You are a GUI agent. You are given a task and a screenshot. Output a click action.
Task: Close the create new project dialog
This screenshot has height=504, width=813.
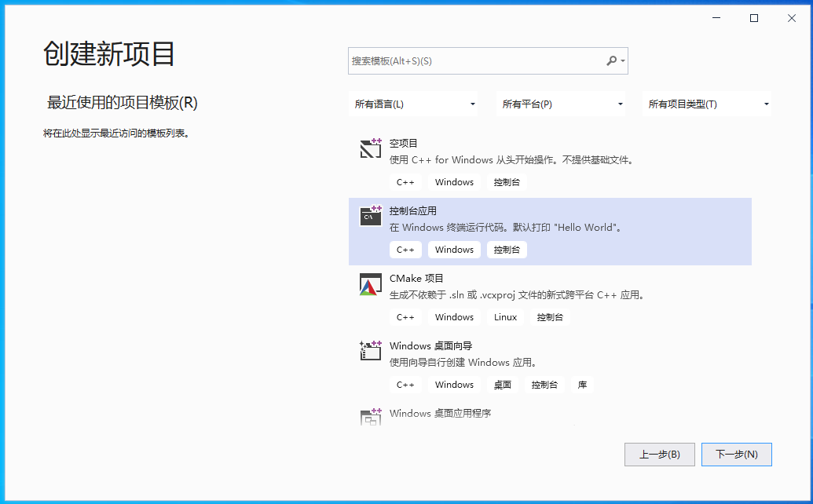click(790, 18)
